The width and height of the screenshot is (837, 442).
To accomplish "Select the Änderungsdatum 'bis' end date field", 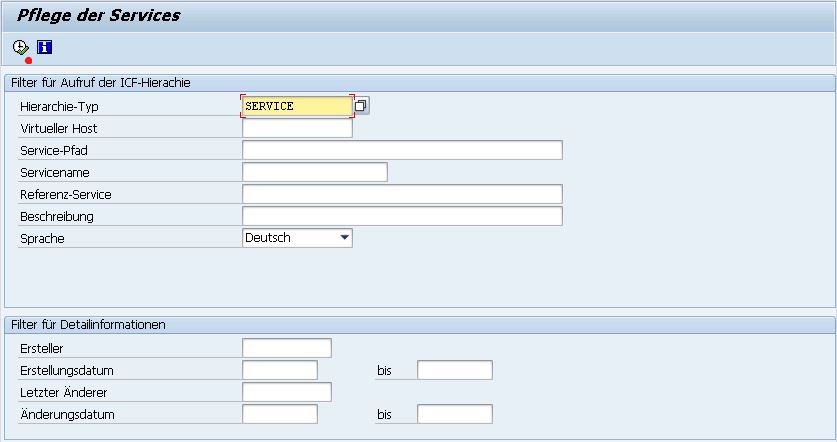I will click(454, 414).
